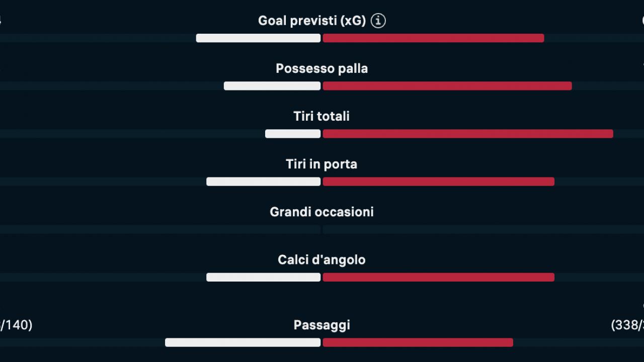Click the Possesso palla stat label
Image resolution: width=644 pixels, height=362 pixels.
click(x=321, y=68)
